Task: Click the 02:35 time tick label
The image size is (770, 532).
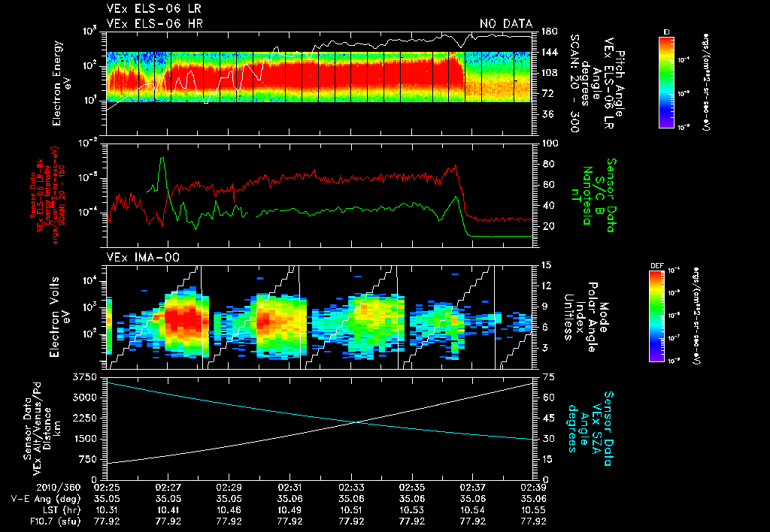Action: tap(411, 488)
